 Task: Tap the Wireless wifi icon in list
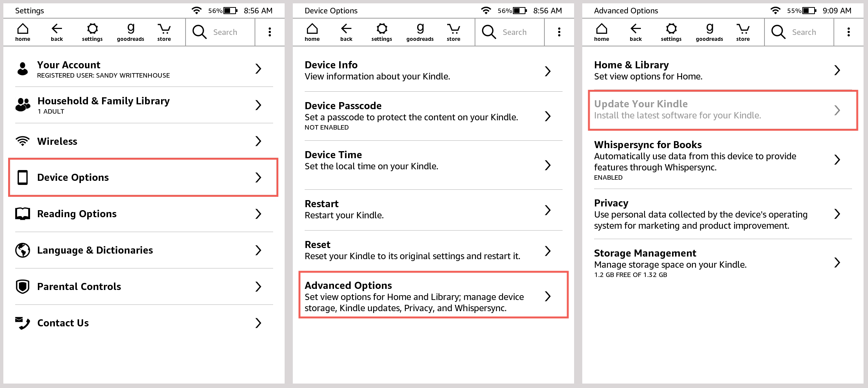(23, 141)
